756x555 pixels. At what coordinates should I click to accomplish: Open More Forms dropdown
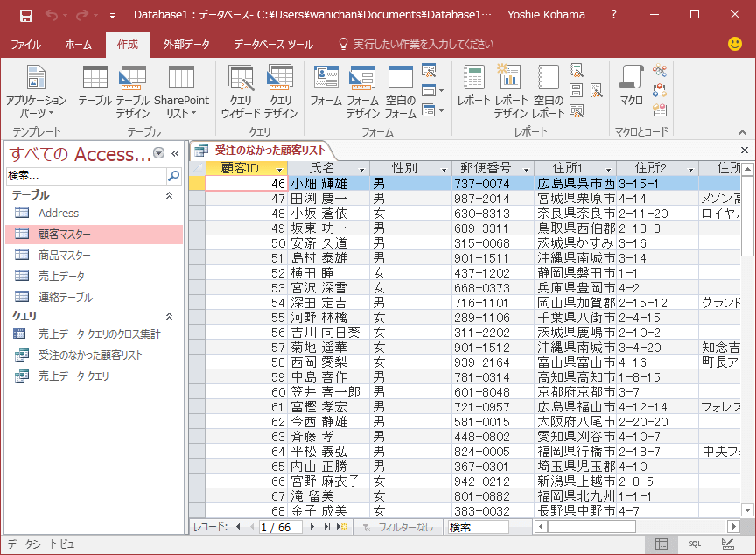coord(432,110)
